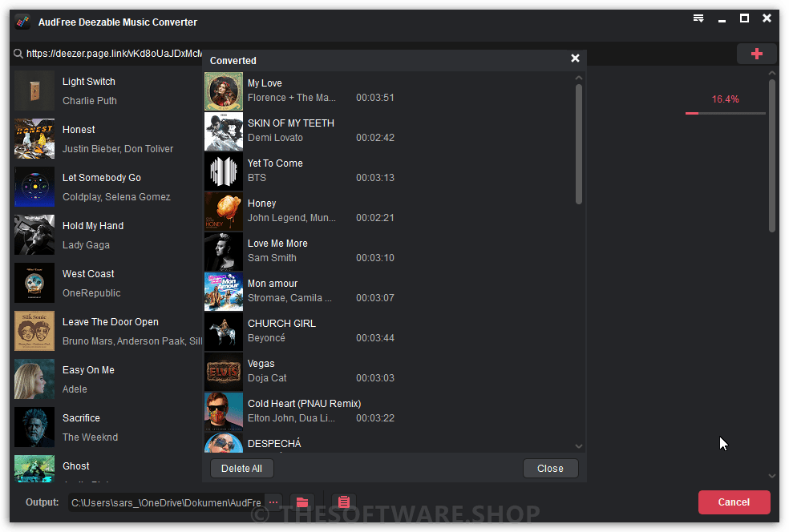789x532 pixels.
Task: Select the Easy On Me cover
Action: (x=34, y=379)
